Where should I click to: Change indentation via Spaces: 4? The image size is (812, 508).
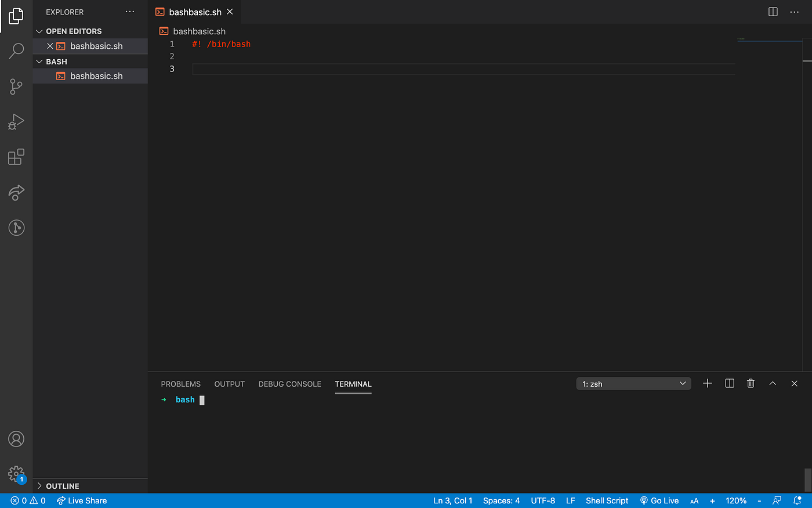coord(502,500)
